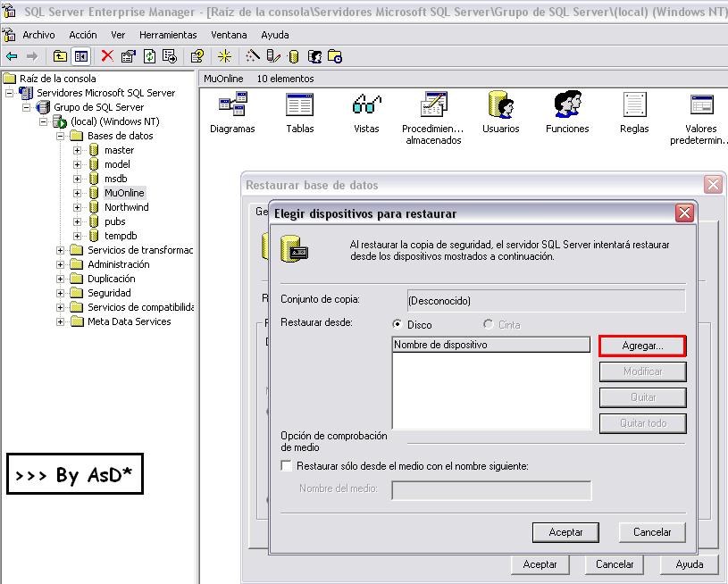728x584 pixels.
Task: Expand the Northwind database node
Action: pos(77,207)
